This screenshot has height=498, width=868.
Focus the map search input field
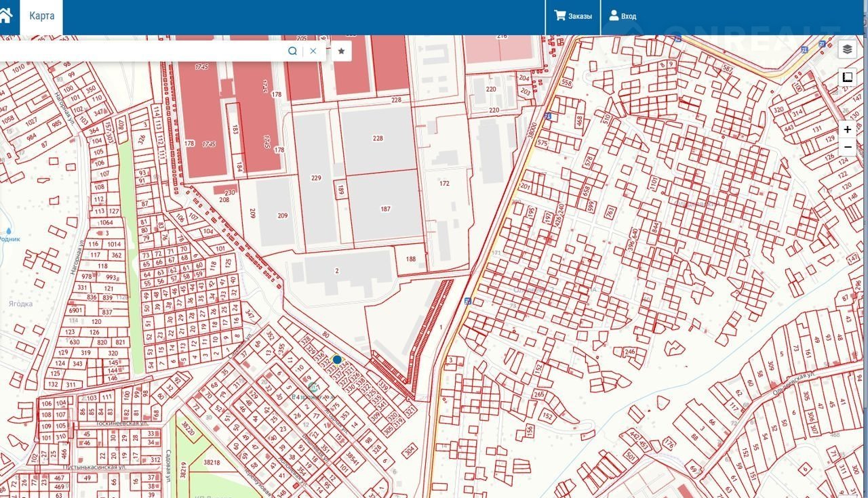click(x=142, y=51)
